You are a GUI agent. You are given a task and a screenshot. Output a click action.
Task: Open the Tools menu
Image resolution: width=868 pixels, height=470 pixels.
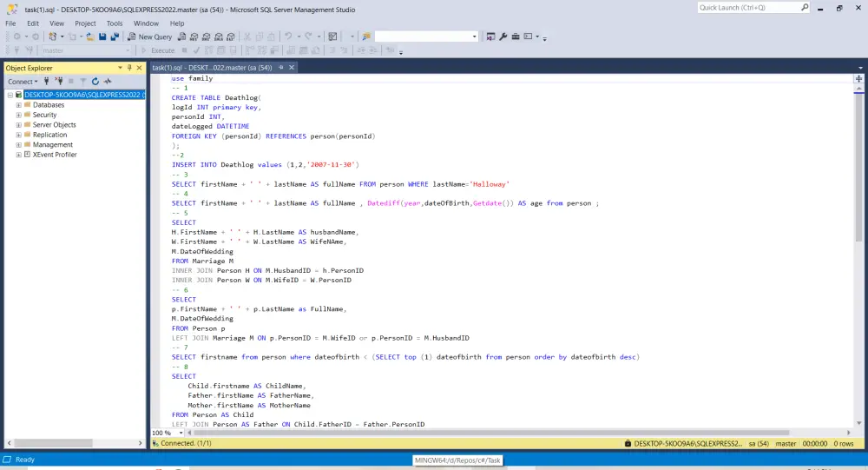[x=115, y=23]
